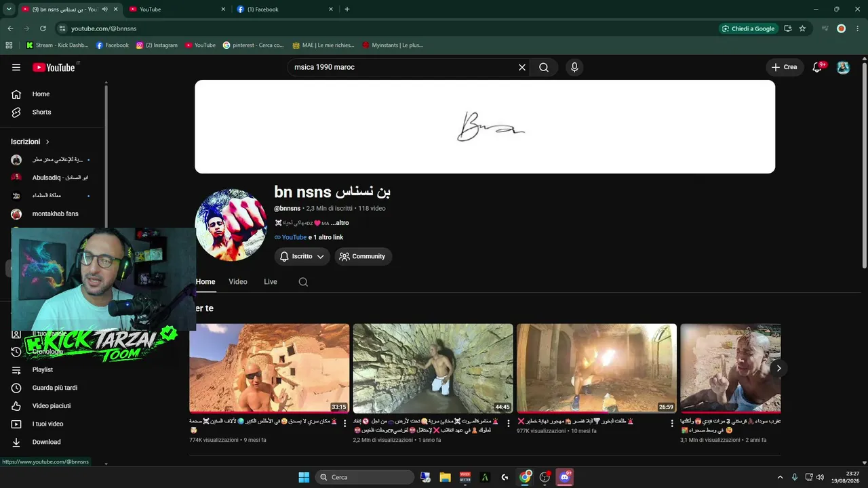The image size is (868, 488).
Task: Play the 33:15 video thumbnail
Action: click(269, 368)
